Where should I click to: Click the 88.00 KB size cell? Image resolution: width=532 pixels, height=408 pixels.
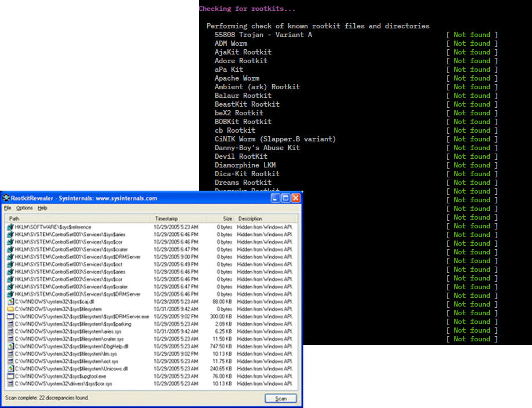coord(222,302)
